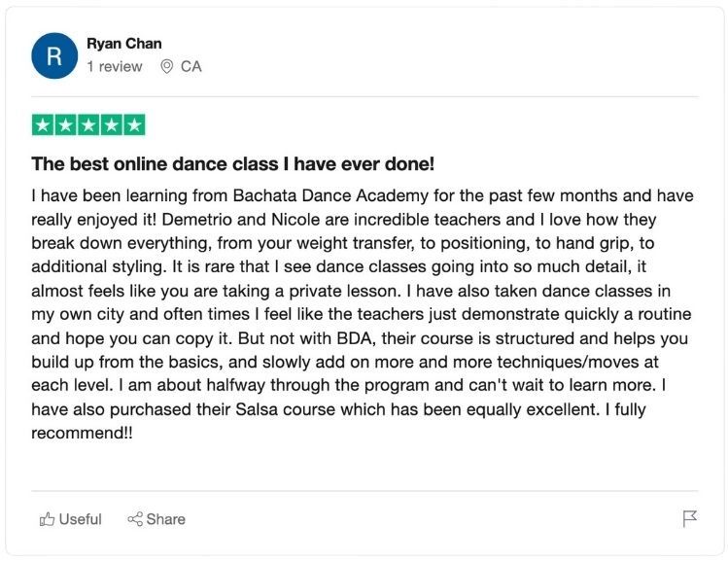Click the third green rating star
Image resolution: width=728 pixels, height=561 pixels.
(x=88, y=125)
